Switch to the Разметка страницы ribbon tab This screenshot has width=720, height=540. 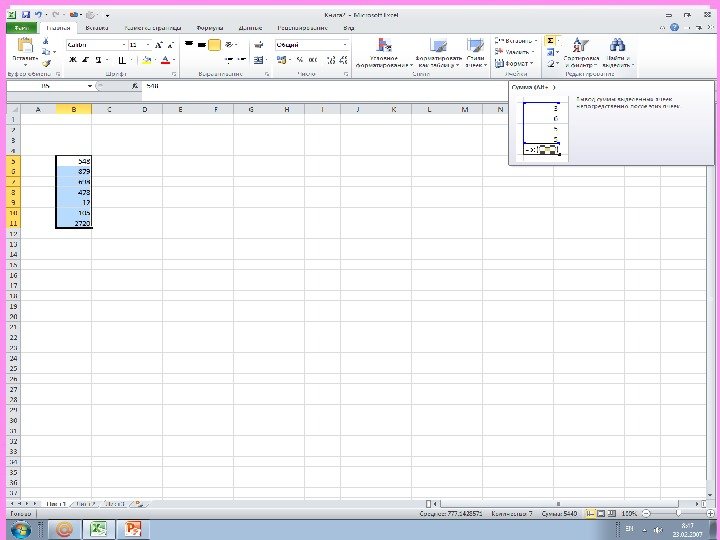click(x=153, y=28)
